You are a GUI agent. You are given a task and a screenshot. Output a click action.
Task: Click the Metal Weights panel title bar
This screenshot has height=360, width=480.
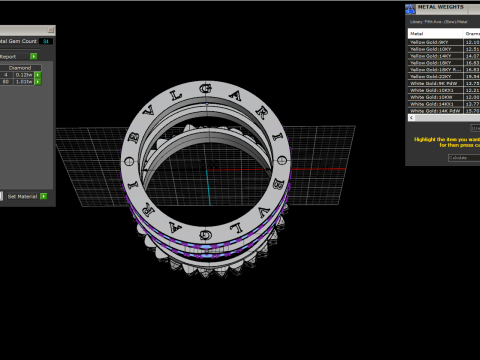pos(443,9)
